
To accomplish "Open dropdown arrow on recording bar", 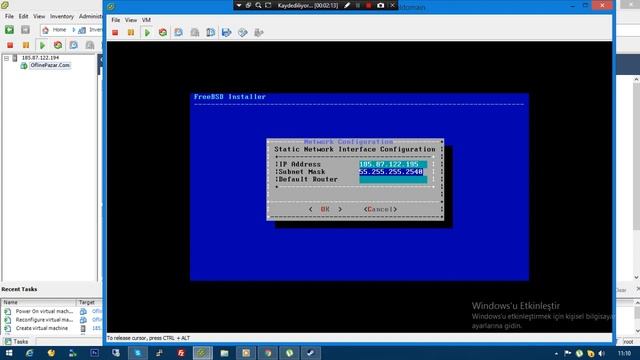I will click(x=239, y=5).
